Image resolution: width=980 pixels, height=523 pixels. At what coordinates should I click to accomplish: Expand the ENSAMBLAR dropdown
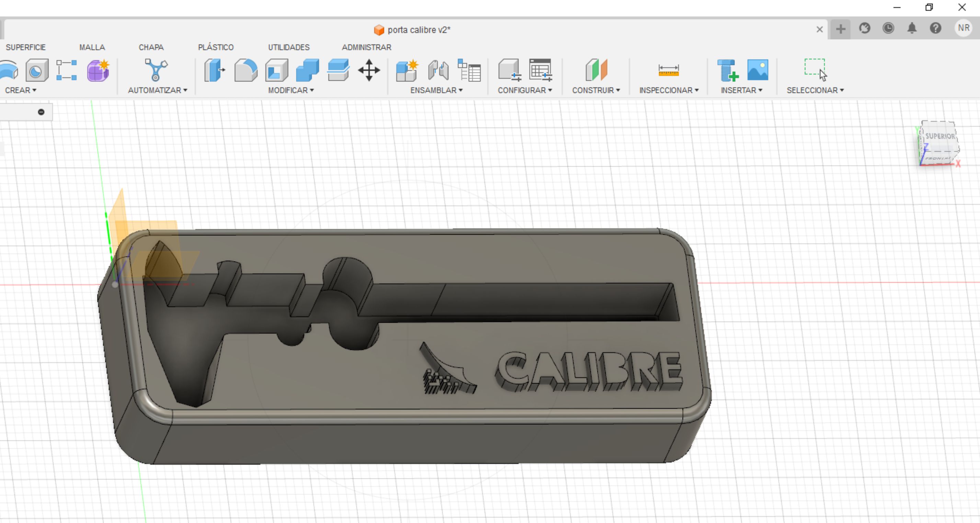[436, 90]
